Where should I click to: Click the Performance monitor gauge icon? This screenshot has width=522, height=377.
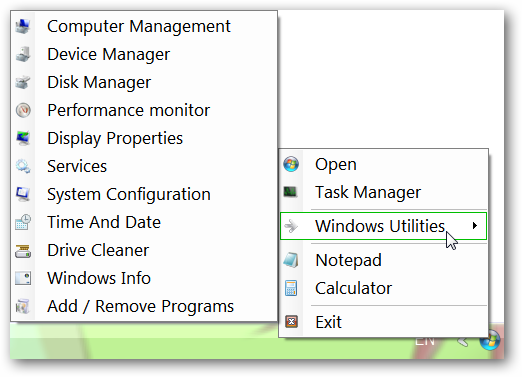pos(23,110)
